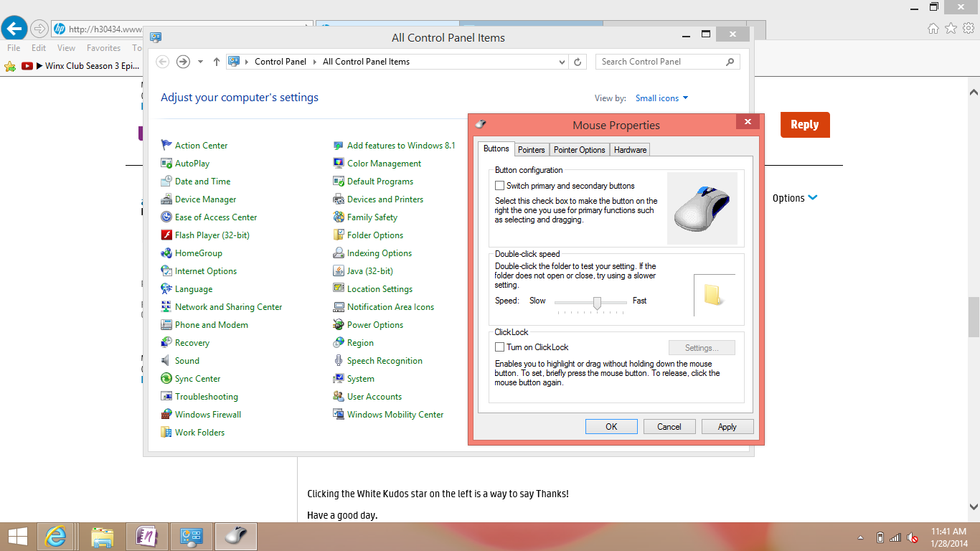The height and width of the screenshot is (551, 980).
Task: Expand the Options dropdown on the webpage
Action: click(795, 198)
